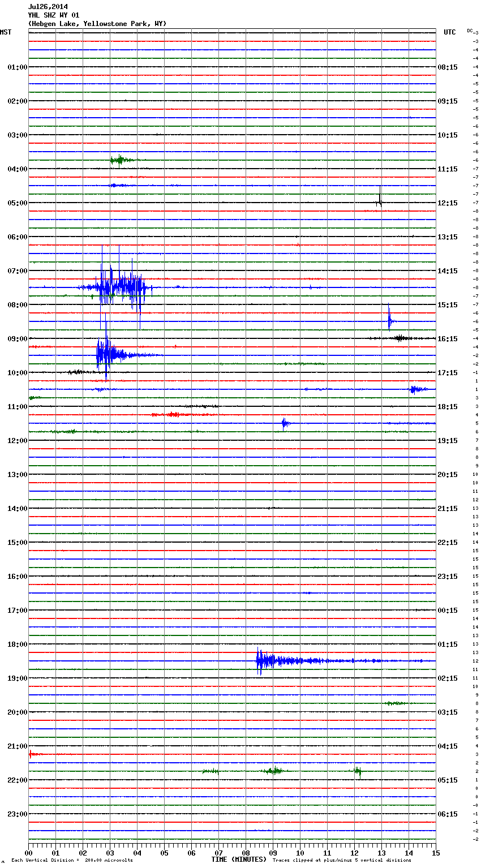The image size is (481, 868).
Task: Select the 11:00 MST time label
Action: click(x=17, y=406)
